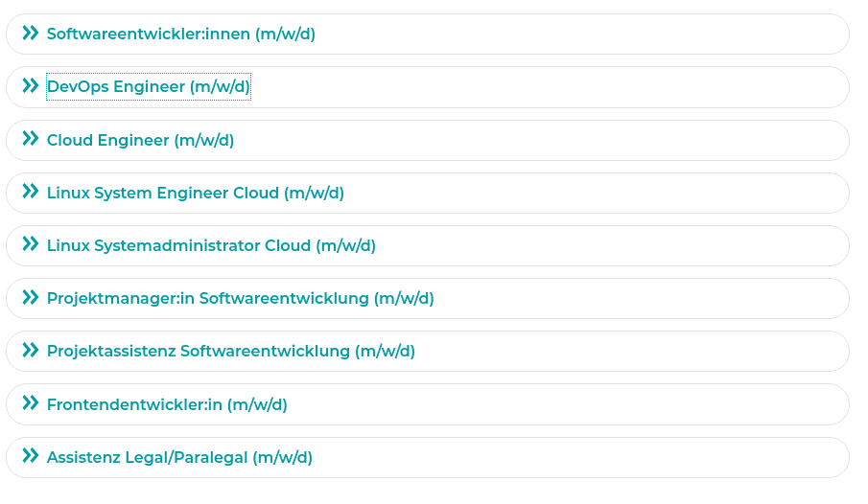This screenshot has height=504, width=868.
Task: Open the focused DevOps Engineer (m/w/d) link
Action: 149,87
